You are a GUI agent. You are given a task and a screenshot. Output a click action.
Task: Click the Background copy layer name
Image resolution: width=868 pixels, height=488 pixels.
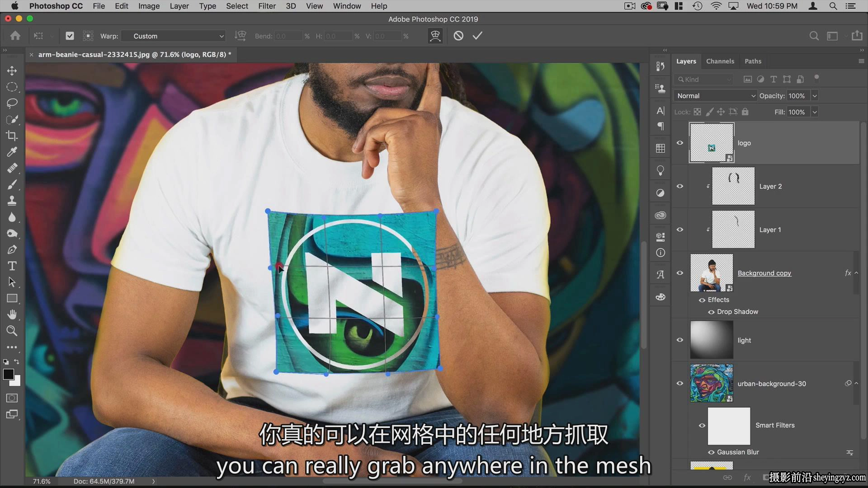coord(764,273)
